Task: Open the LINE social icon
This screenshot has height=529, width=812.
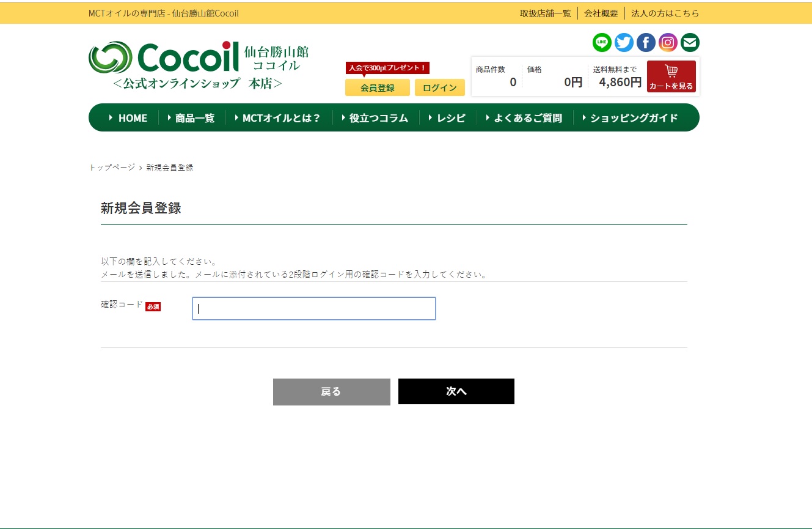Action: [602, 42]
